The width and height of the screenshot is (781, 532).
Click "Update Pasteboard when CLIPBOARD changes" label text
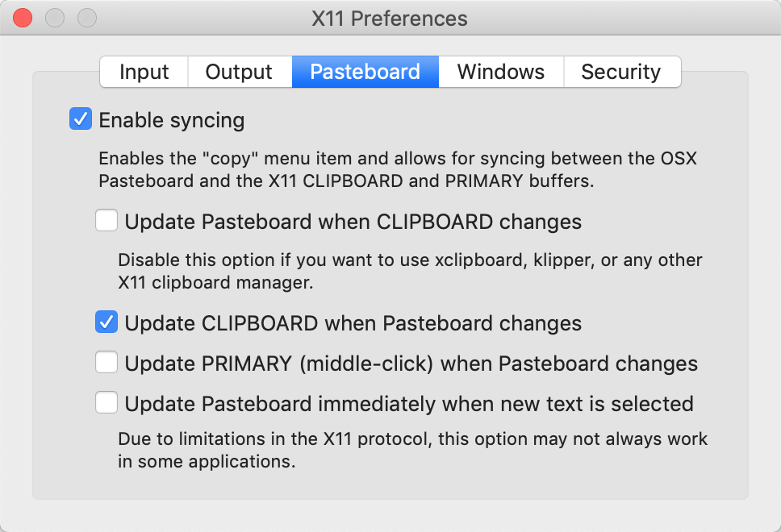tap(353, 222)
